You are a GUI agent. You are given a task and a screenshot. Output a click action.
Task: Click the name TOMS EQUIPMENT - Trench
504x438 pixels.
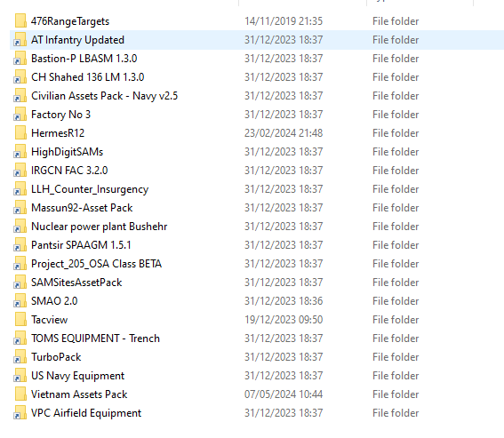[95, 338]
